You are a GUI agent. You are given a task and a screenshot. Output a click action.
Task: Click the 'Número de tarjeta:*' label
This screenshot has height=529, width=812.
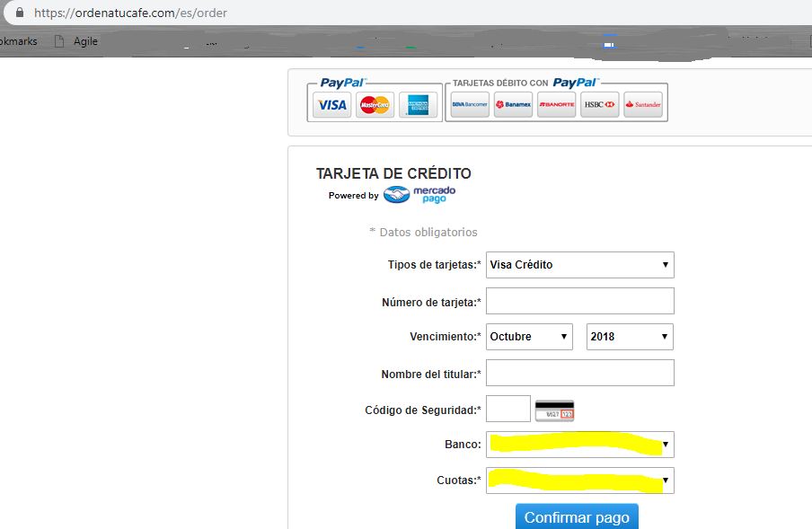point(431,303)
